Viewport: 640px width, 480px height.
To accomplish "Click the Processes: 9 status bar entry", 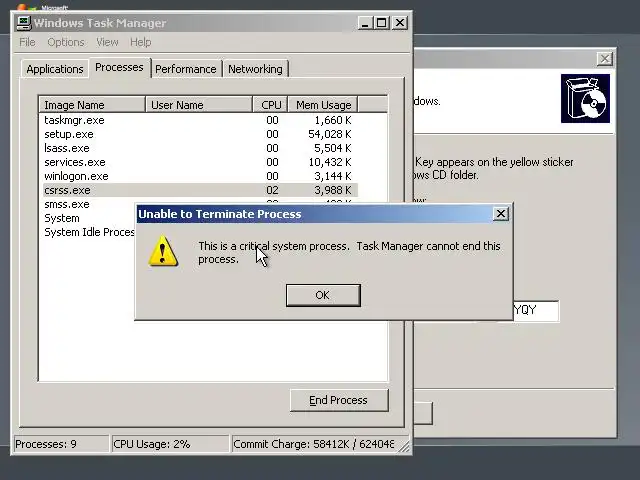I will point(61,444).
